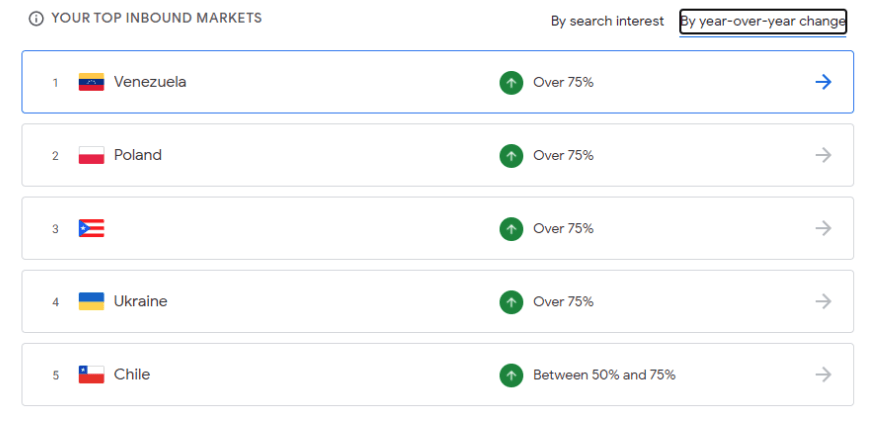Select By year-over-year change tab
Screen dimensions: 875x429
tap(763, 22)
